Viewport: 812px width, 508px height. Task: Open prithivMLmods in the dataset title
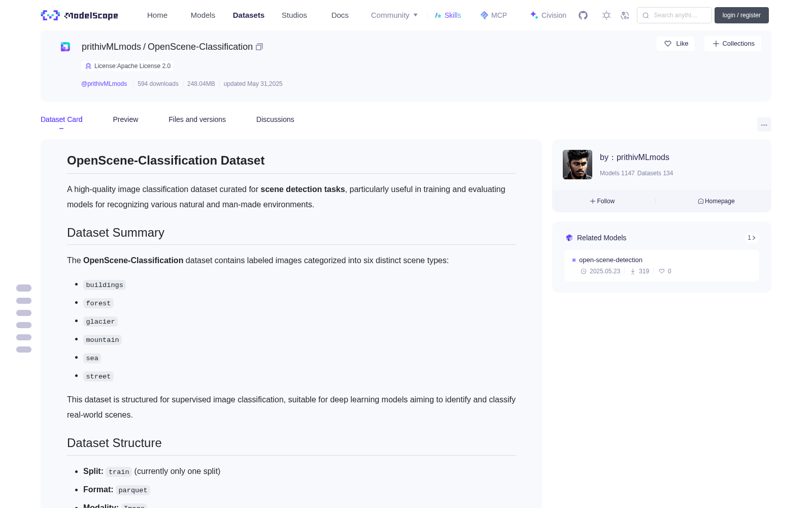111,47
